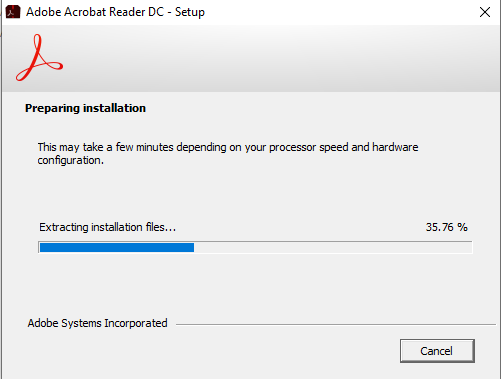Click the Cancel button
This screenshot has width=501, height=379.
pyautogui.click(x=437, y=351)
